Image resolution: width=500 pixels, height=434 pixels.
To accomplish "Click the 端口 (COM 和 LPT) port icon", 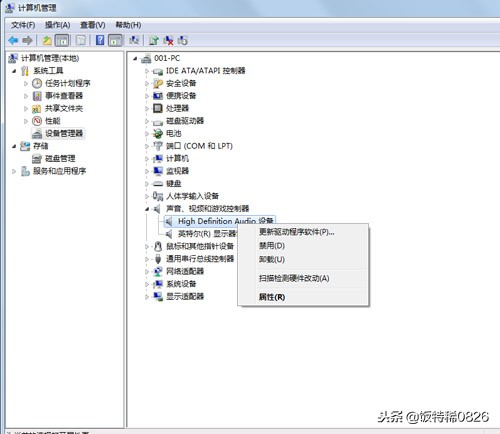I will point(158,146).
